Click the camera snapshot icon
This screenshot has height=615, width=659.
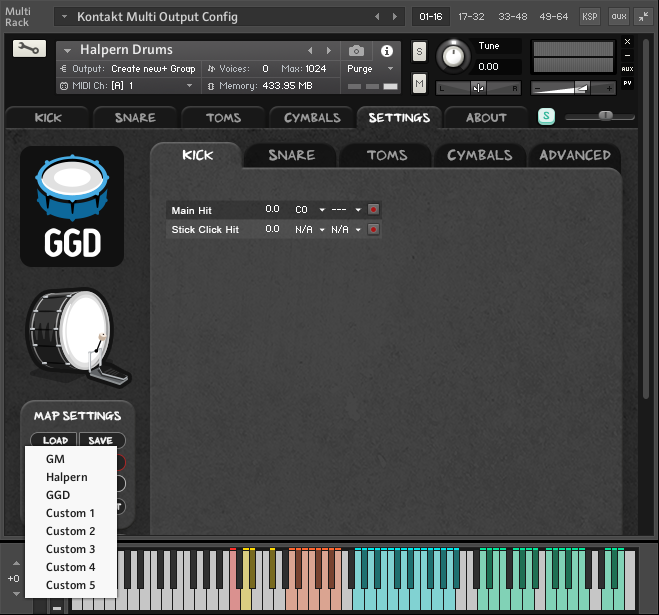(x=356, y=50)
